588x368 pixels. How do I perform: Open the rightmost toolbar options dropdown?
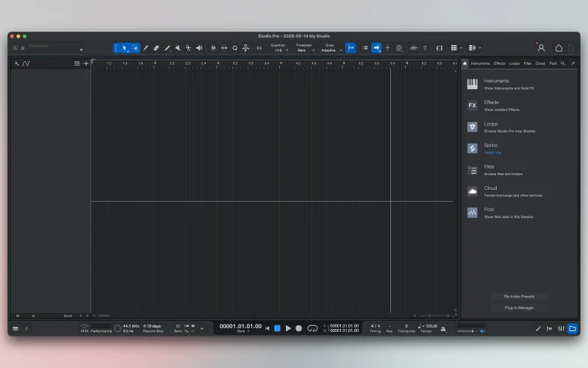tap(475, 48)
